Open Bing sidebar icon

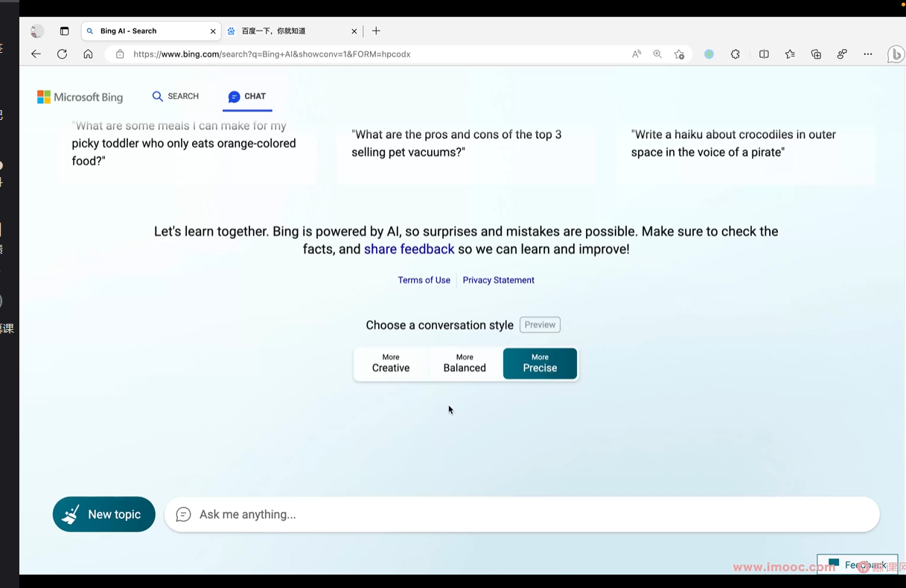coord(896,54)
